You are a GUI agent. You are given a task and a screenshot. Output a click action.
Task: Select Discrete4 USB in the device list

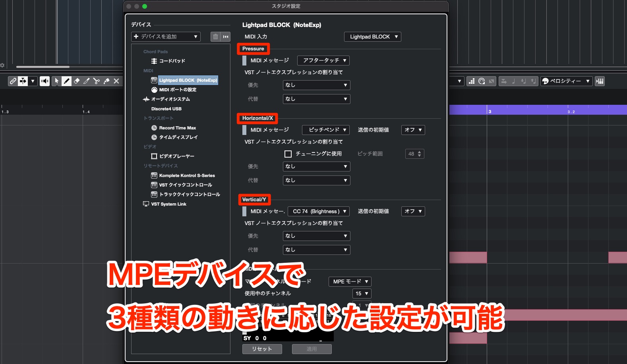(166, 109)
